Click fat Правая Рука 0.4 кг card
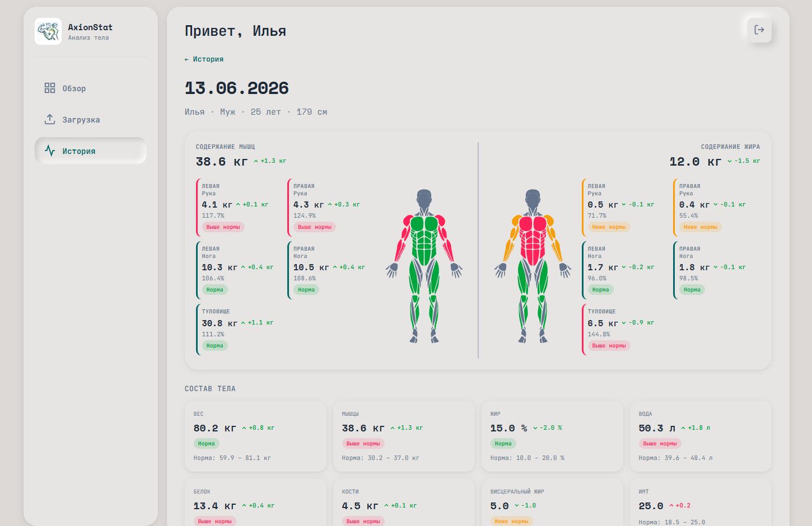The height and width of the screenshot is (526, 812). [x=716, y=208]
